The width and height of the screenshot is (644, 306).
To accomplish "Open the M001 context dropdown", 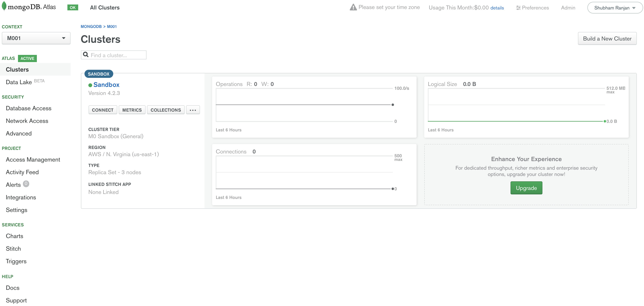I will (36, 38).
